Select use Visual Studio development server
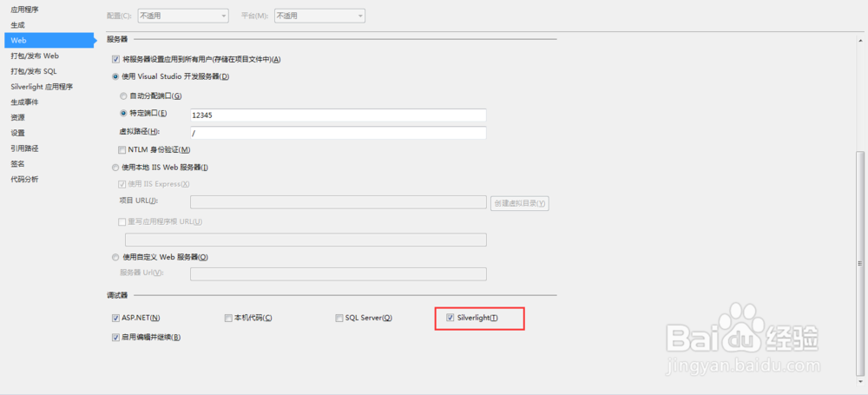 click(x=115, y=76)
